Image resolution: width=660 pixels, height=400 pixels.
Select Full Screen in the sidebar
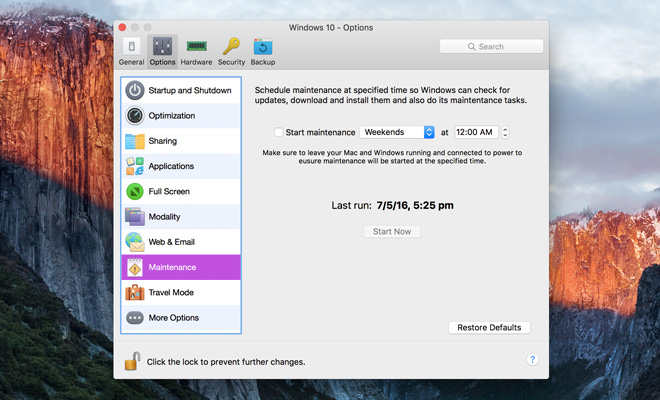pos(181,191)
